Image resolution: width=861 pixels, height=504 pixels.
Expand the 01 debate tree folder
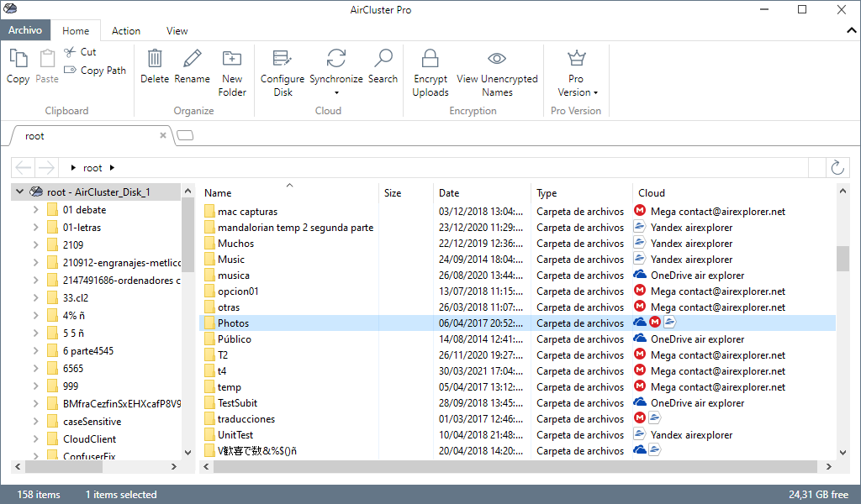point(35,209)
